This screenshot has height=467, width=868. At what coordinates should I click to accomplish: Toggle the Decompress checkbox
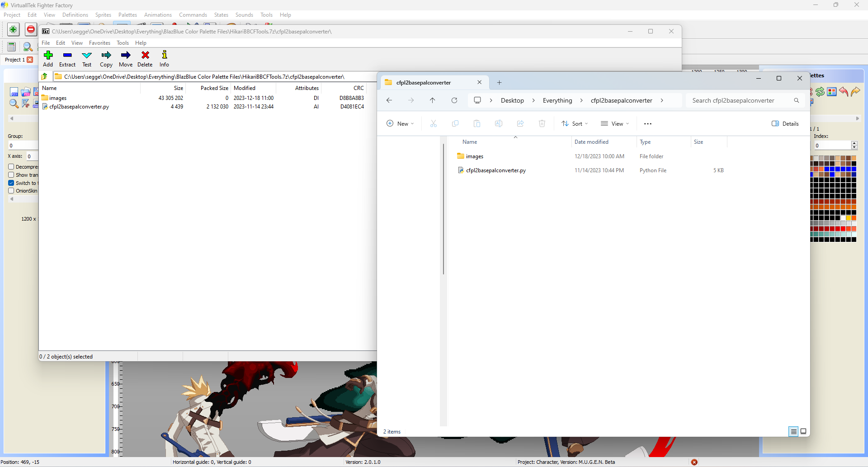(11, 167)
